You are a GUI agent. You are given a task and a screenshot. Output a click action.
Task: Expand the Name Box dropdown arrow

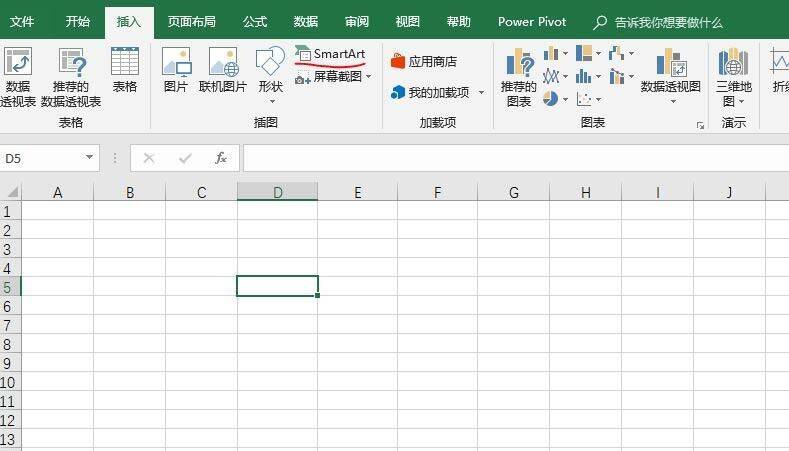(89, 157)
